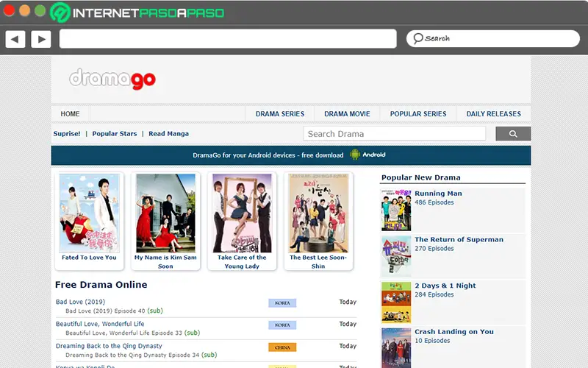
Task: Click the Fated To Love You title
Action: point(89,258)
